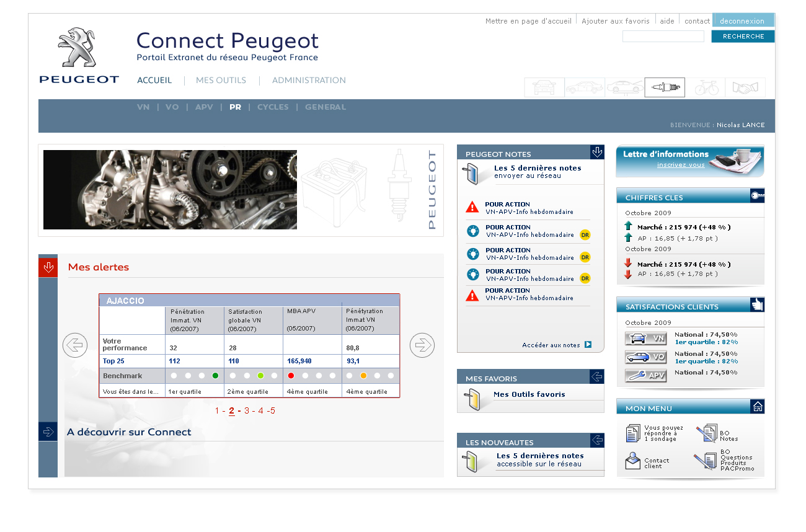Click thumbs-up icon in Satisfactions Clients
Viewport: 806px width, 532px height.
pyautogui.click(x=758, y=304)
